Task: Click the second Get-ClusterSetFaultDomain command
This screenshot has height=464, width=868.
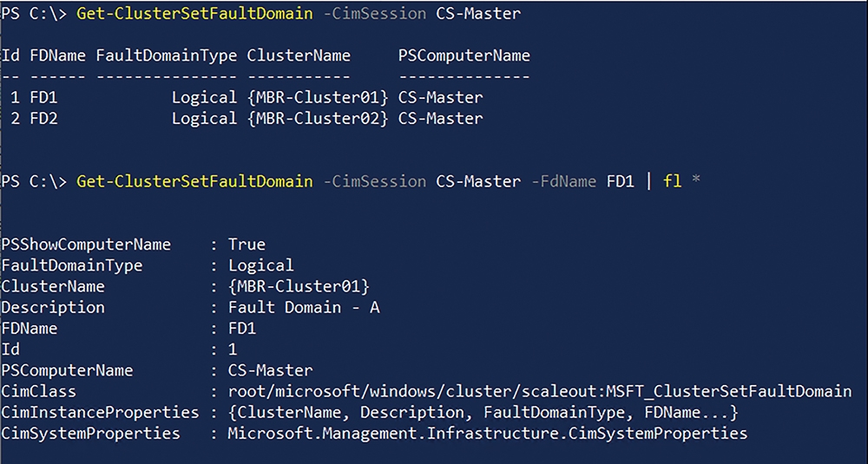Action: [194, 181]
